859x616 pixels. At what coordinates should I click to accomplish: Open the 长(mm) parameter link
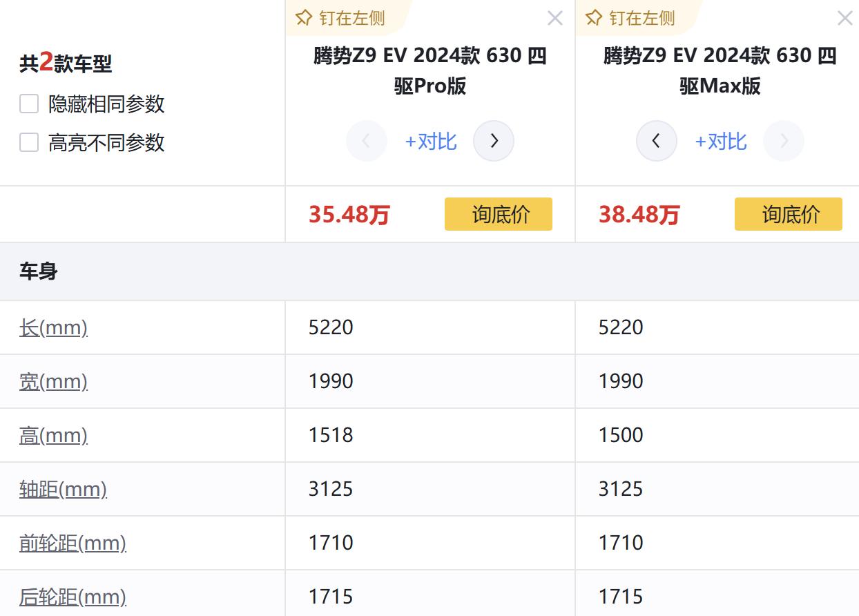coord(53,327)
